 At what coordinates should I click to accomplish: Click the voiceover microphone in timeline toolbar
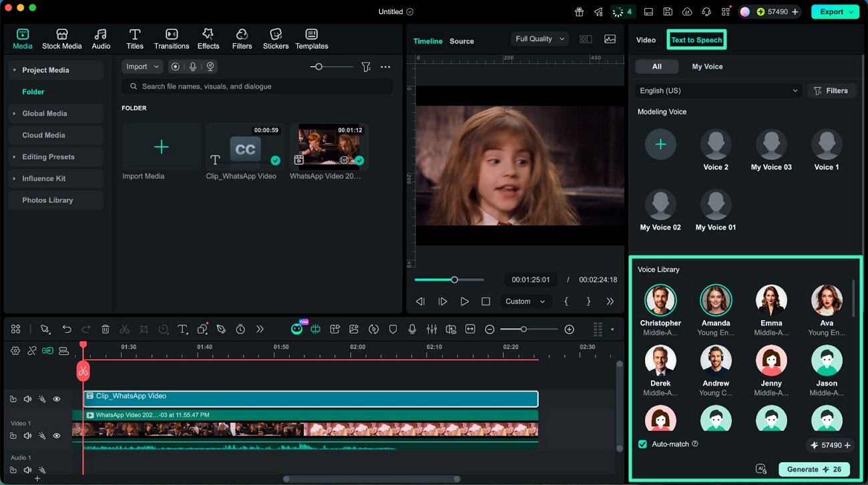pyautogui.click(x=413, y=329)
